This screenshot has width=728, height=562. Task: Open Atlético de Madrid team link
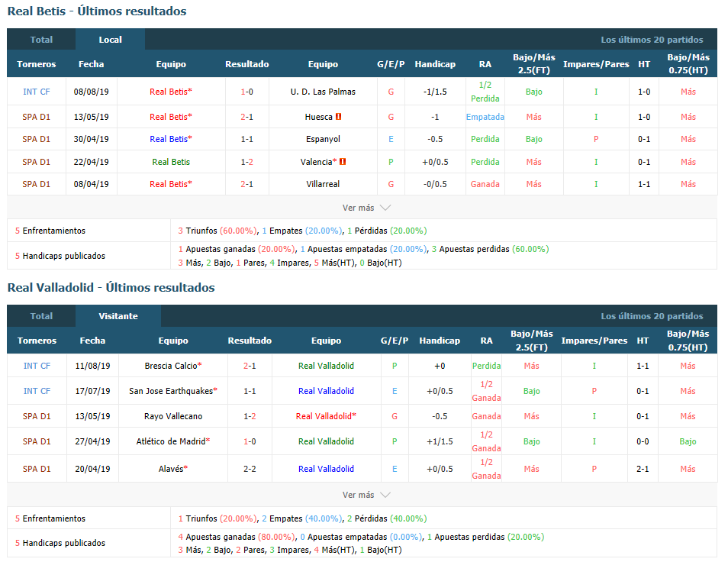(x=172, y=441)
